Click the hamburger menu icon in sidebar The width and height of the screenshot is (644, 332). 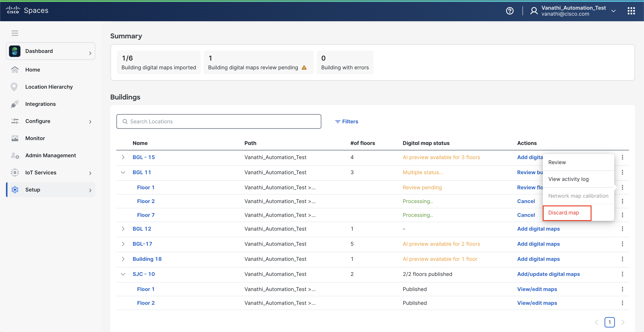click(x=15, y=33)
